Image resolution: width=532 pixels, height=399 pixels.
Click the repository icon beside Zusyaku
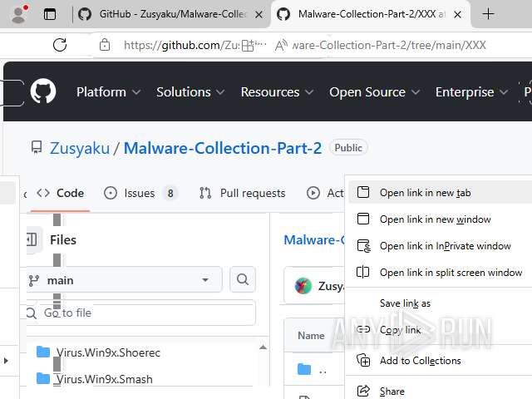pyautogui.click(x=37, y=148)
